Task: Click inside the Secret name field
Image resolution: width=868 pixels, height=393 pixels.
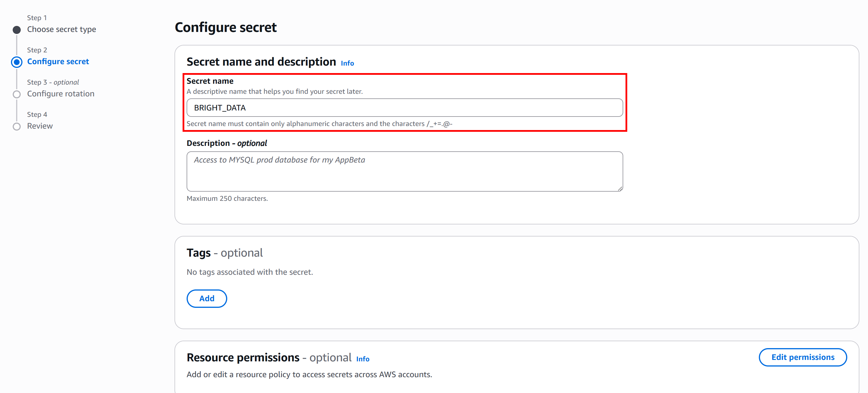Action: (x=404, y=107)
